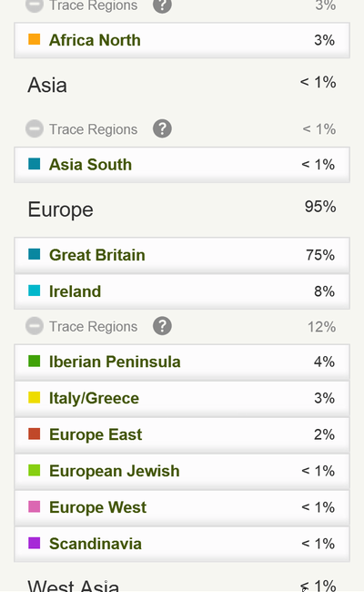Click the Europe 95% heading
The image size is (364, 592).
pyautogui.click(x=182, y=209)
